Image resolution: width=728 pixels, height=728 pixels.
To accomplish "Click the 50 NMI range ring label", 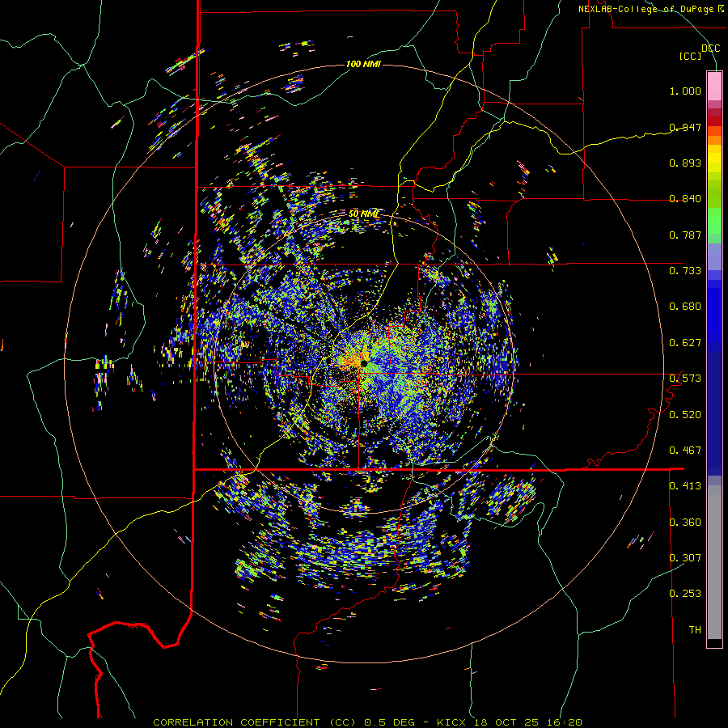I will (363, 214).
